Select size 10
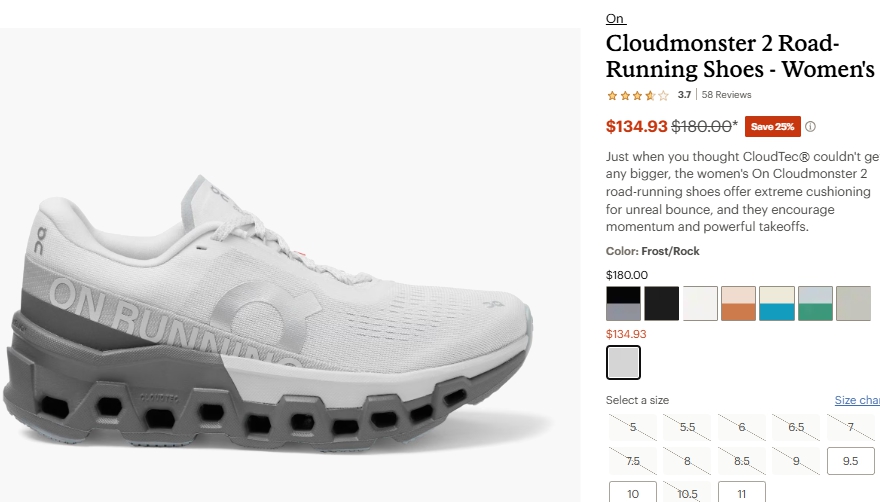This screenshot has width=880, height=502. [633, 492]
